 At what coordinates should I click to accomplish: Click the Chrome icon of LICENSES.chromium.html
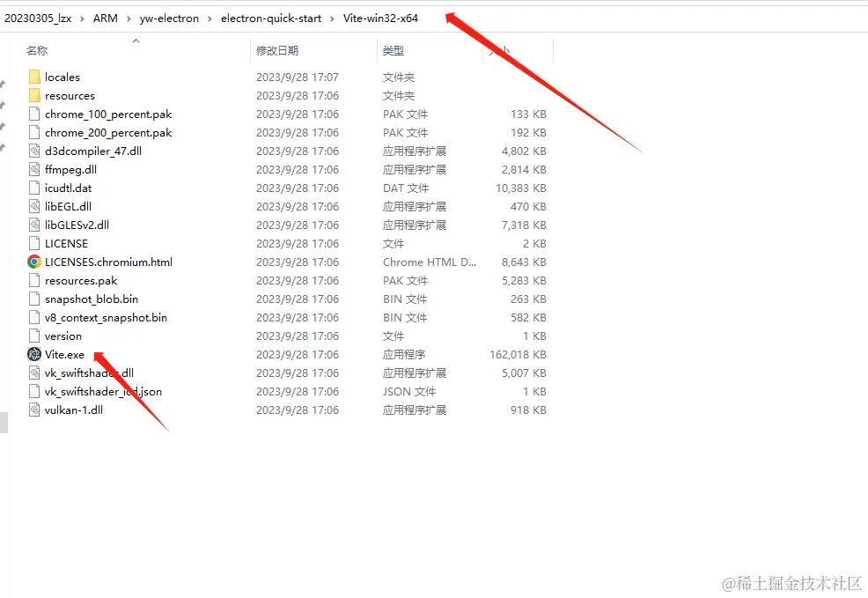pos(34,262)
